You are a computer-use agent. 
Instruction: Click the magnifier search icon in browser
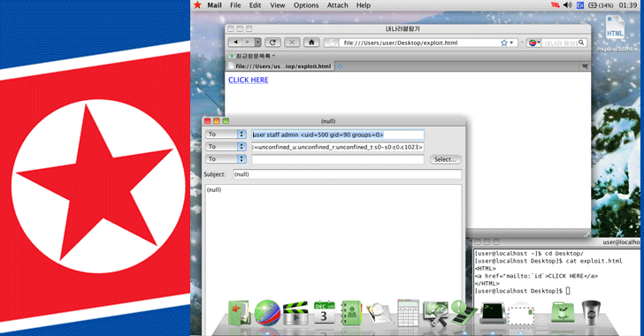coord(581,42)
